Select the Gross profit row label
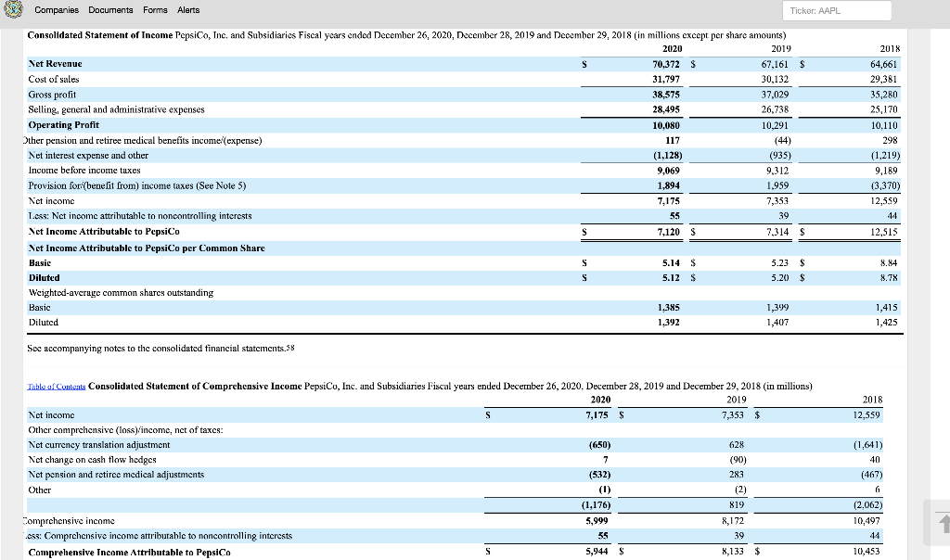This screenshot has width=950, height=560. coord(52,95)
